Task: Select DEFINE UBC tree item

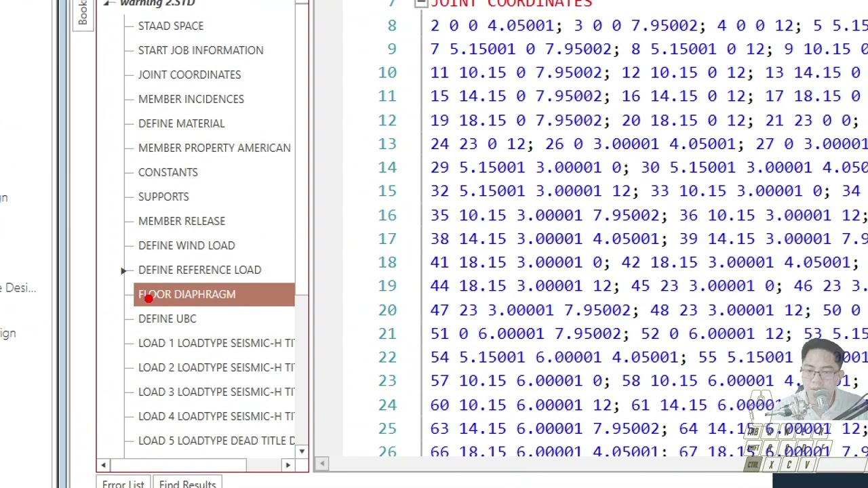Action: click(x=167, y=319)
